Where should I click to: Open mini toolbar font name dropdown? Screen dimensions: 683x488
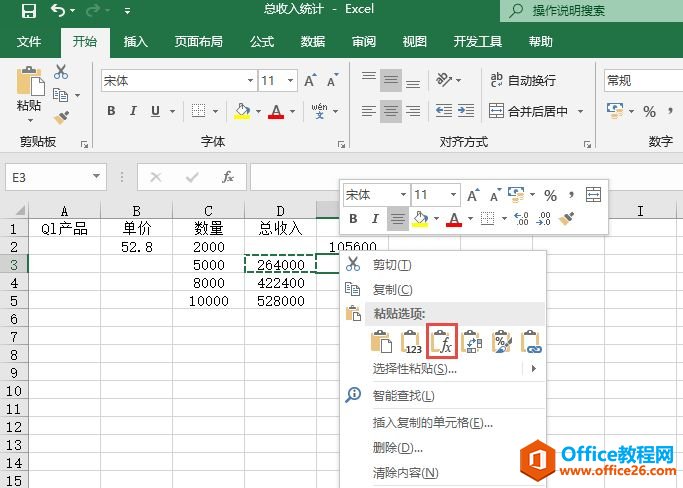[x=403, y=195]
